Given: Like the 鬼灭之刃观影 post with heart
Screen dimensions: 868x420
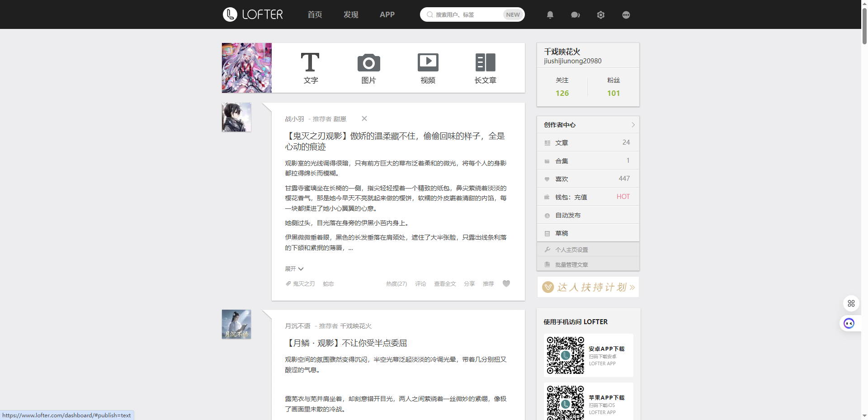Looking at the screenshot, I should [x=506, y=283].
